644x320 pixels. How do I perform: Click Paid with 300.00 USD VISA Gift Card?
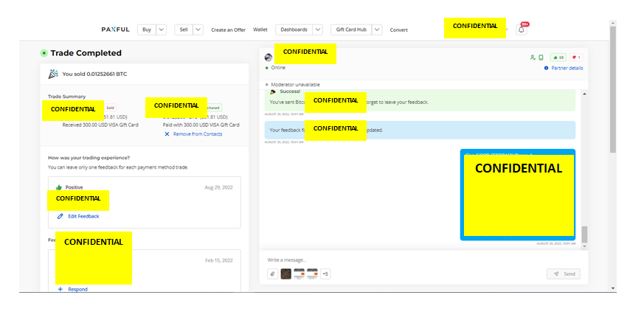[x=201, y=125]
